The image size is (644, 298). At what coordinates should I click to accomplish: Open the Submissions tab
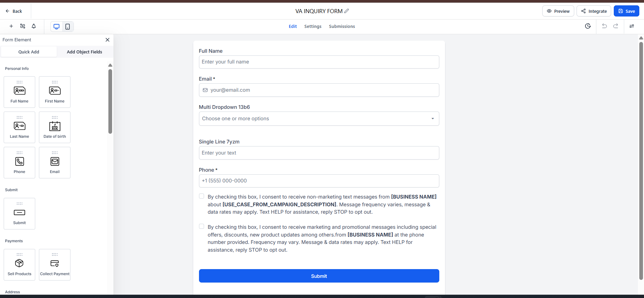[342, 27]
